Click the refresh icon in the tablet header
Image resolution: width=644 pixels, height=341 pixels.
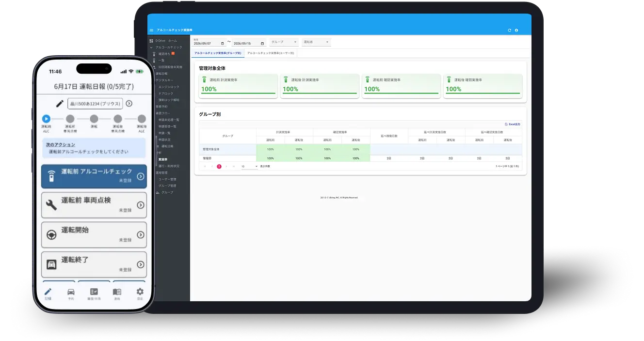tap(510, 30)
